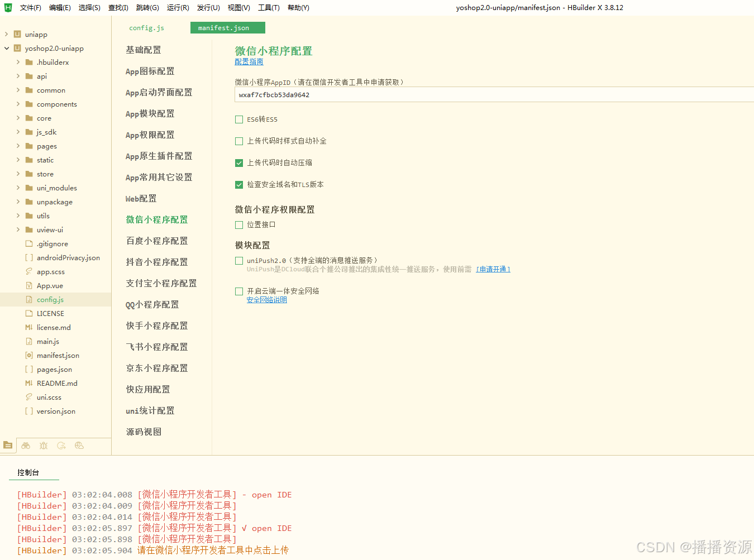Go to 百度小程序配置 section
This screenshot has width=754, height=560.
pyautogui.click(x=157, y=241)
